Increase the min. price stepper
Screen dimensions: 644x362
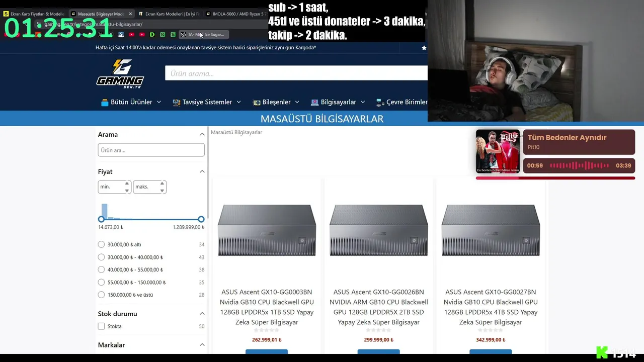point(127,184)
